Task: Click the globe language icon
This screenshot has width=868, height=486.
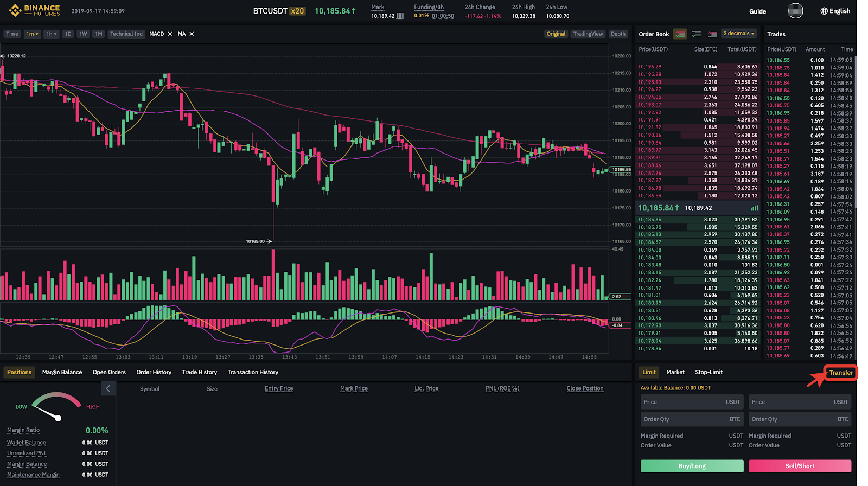Action: 824,11
